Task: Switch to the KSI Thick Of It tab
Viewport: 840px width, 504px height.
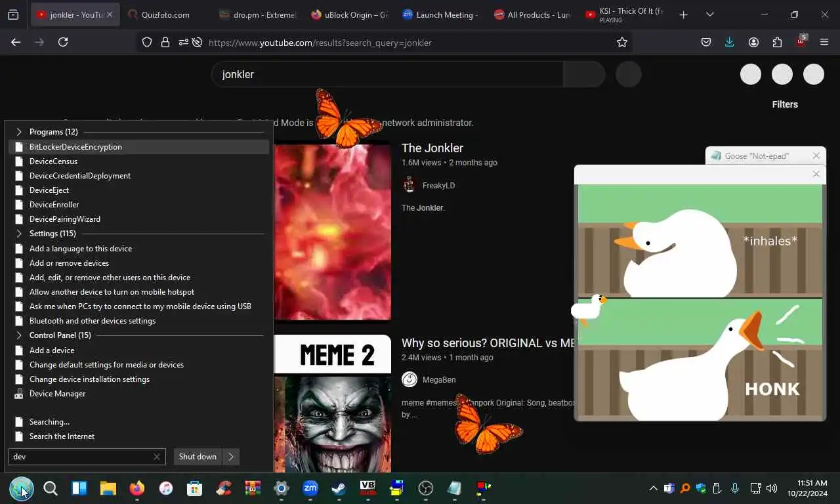Action: (625, 14)
